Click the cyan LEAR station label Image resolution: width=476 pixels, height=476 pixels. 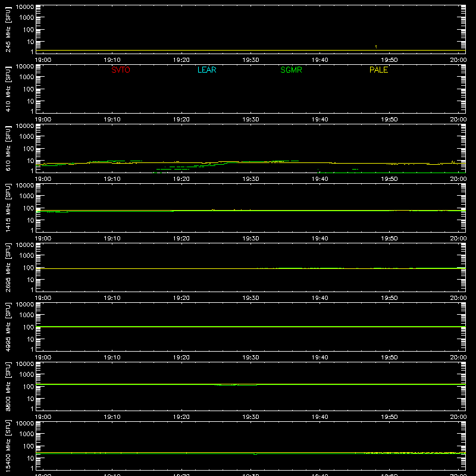206,70
